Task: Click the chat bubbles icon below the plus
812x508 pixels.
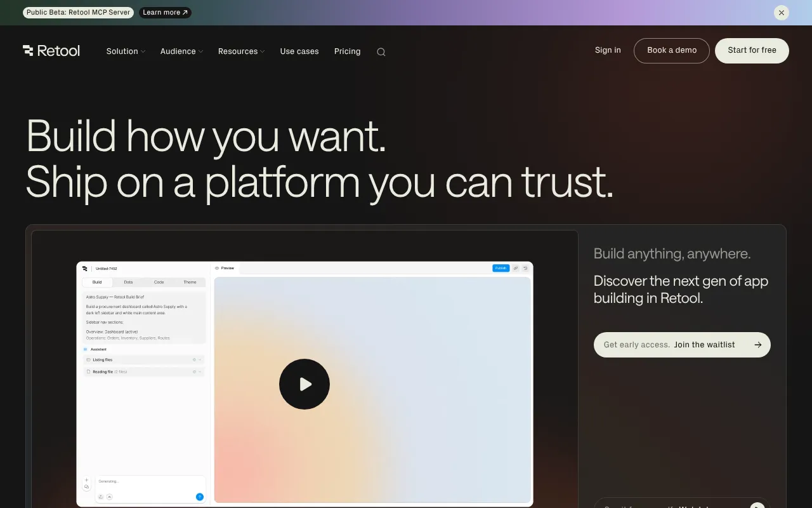Action: pos(86,487)
